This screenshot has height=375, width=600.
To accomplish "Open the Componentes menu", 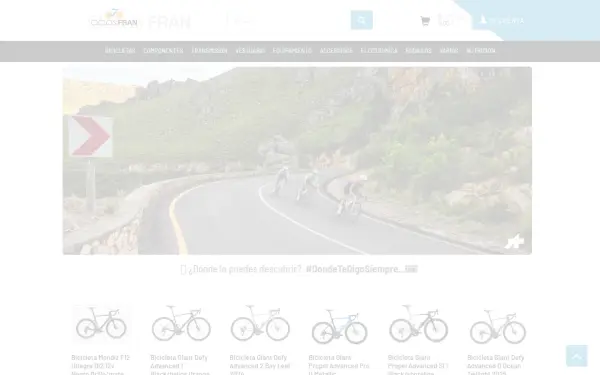I will click(163, 51).
